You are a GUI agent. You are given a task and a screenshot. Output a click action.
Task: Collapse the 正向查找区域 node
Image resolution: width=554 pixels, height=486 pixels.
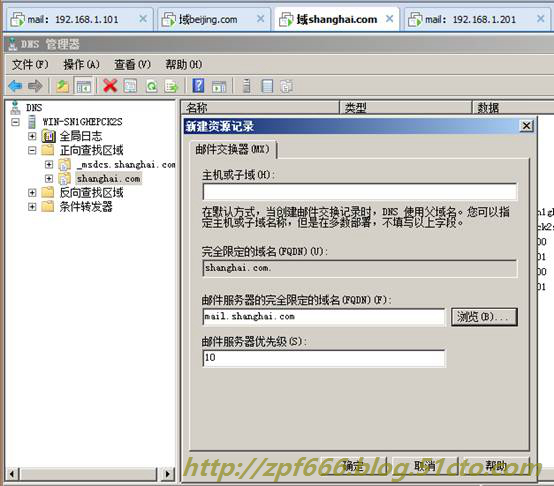pos(32,150)
